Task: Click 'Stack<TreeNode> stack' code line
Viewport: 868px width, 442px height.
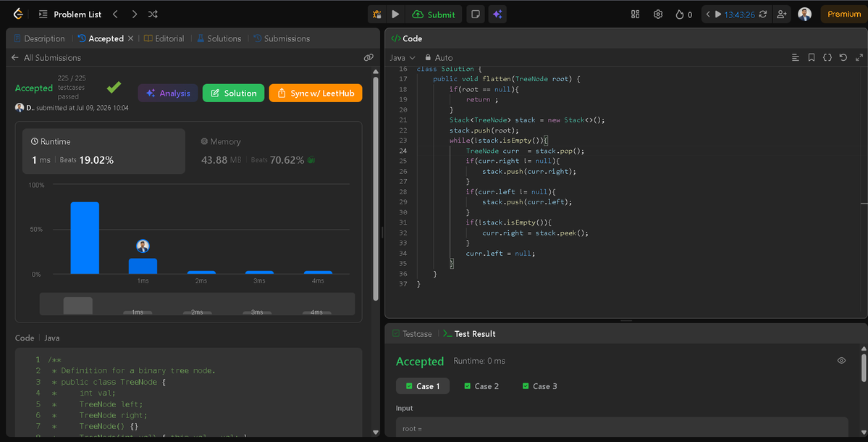Action: (527, 120)
